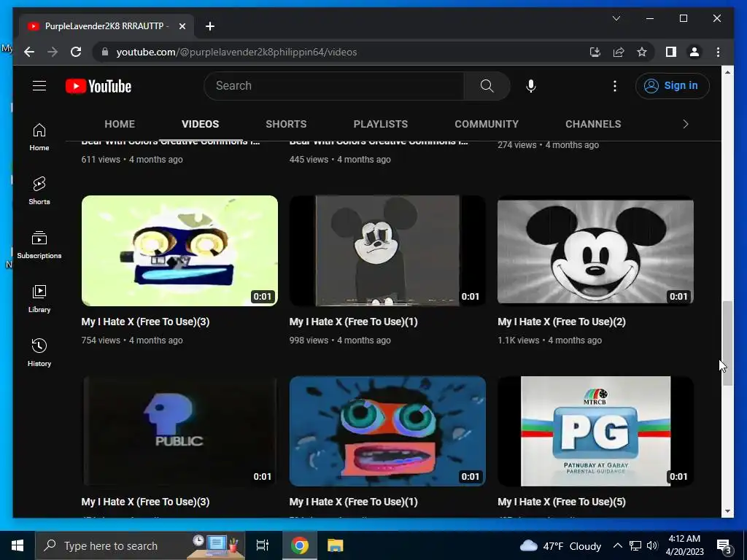Open smiling Mickey video thumbnail
Image resolution: width=747 pixels, height=560 pixels.
595,251
